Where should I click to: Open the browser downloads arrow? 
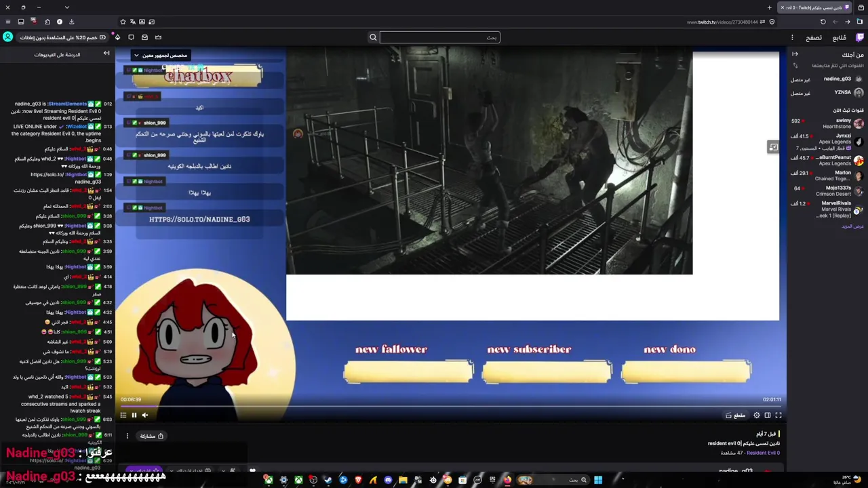tap(71, 22)
